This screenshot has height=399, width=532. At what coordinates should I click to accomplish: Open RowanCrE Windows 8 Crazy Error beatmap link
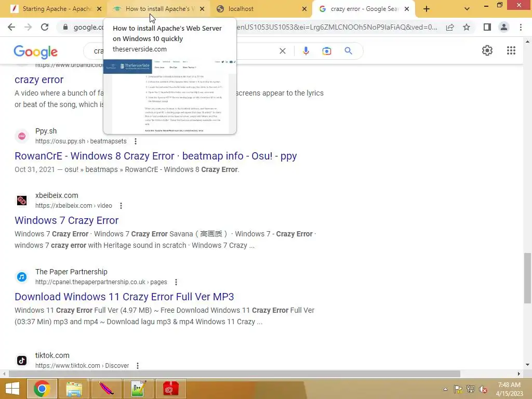click(156, 156)
